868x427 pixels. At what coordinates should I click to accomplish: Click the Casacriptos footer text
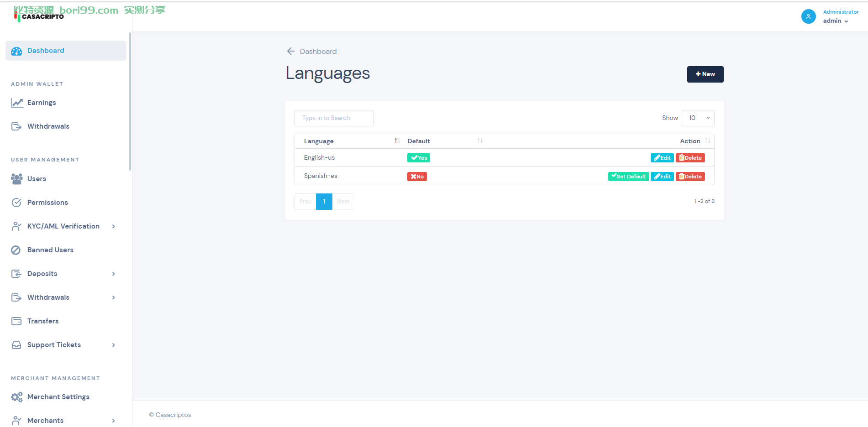click(170, 415)
